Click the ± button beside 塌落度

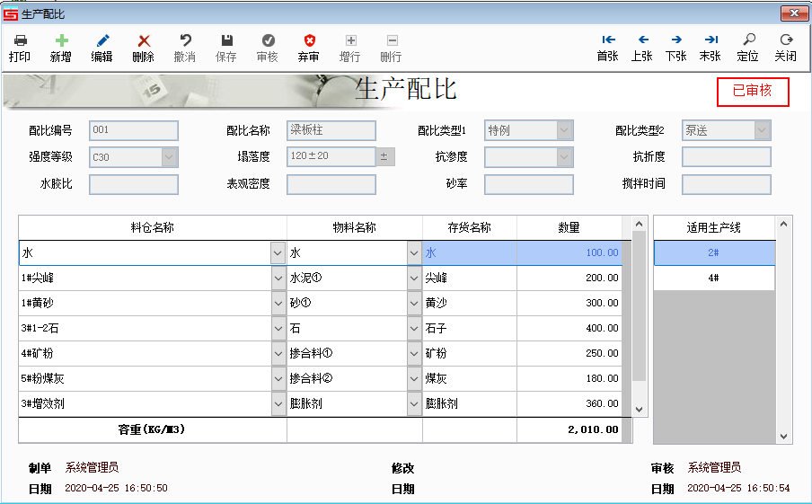(x=384, y=157)
